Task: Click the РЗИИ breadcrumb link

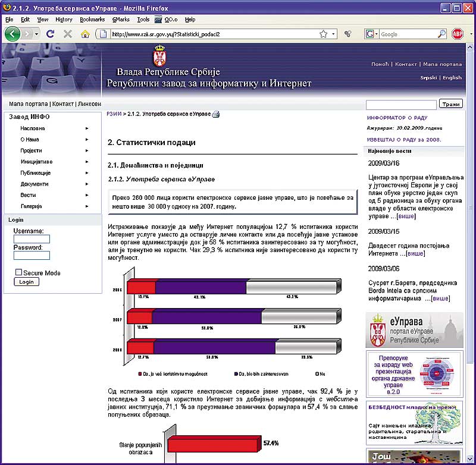Action: coord(114,114)
